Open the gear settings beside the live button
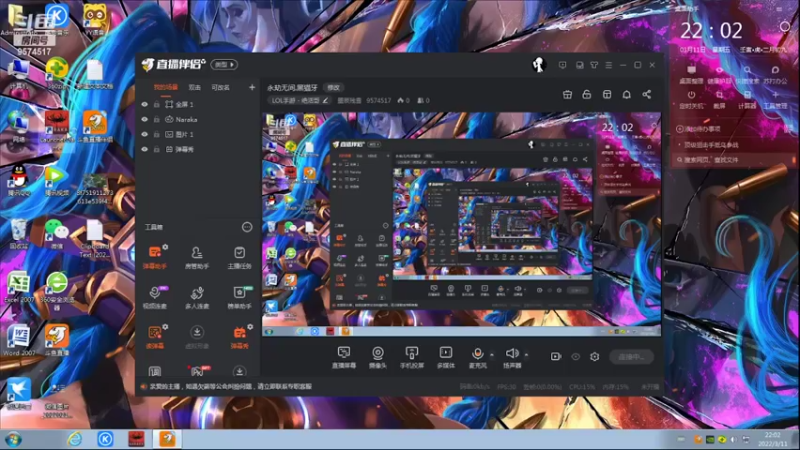The height and width of the screenshot is (450, 800). tap(594, 357)
